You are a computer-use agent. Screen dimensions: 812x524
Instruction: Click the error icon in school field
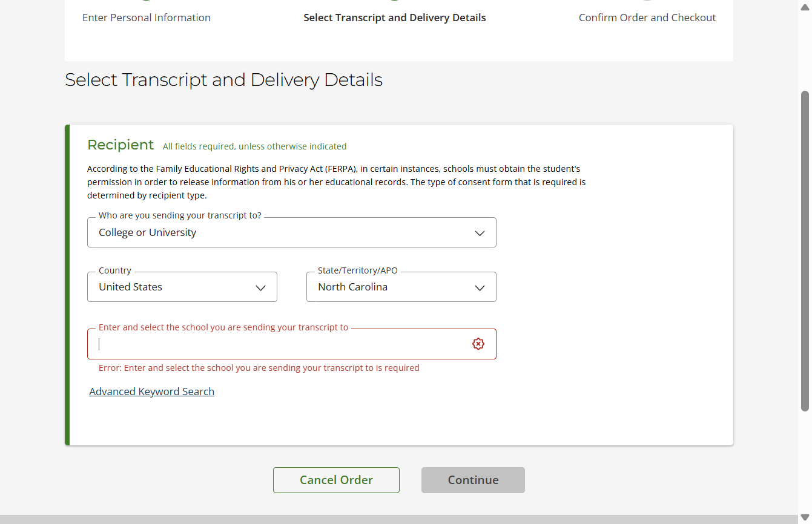(478, 344)
